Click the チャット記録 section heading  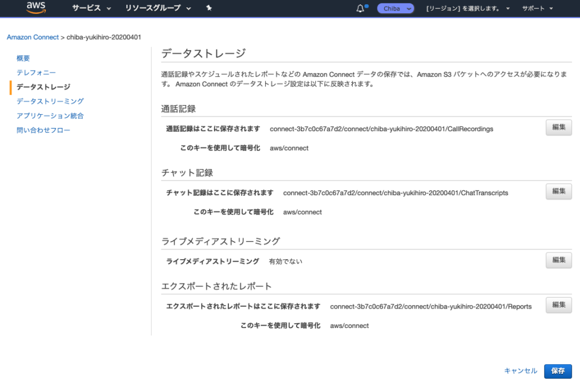coord(187,173)
